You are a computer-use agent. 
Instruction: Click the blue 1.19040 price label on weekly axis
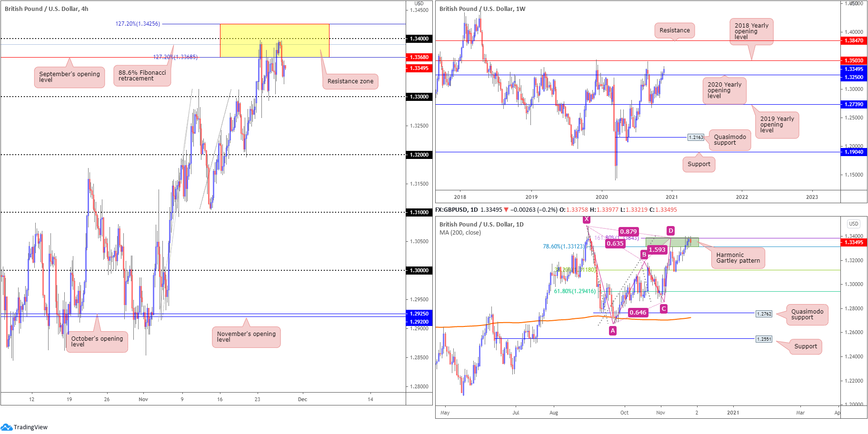click(x=854, y=152)
